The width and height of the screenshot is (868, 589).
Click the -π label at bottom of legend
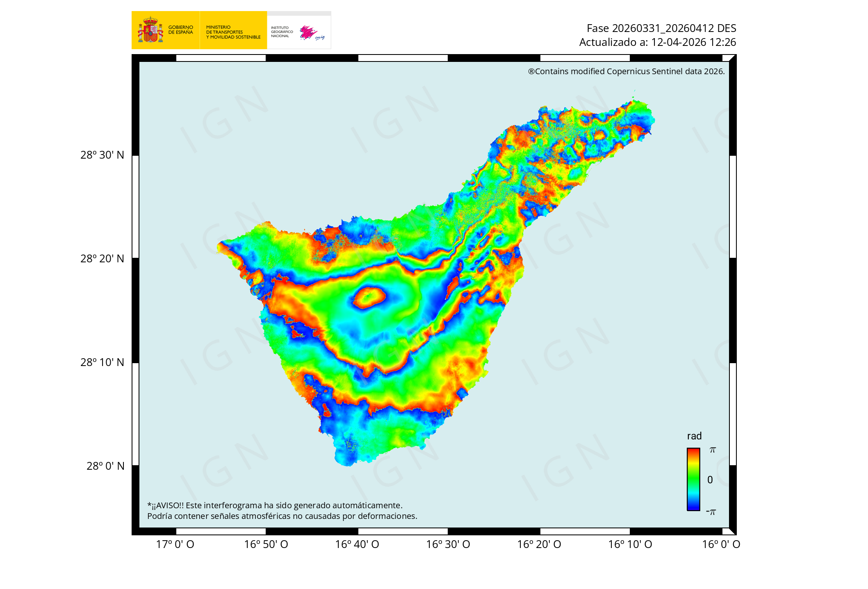coord(711,512)
